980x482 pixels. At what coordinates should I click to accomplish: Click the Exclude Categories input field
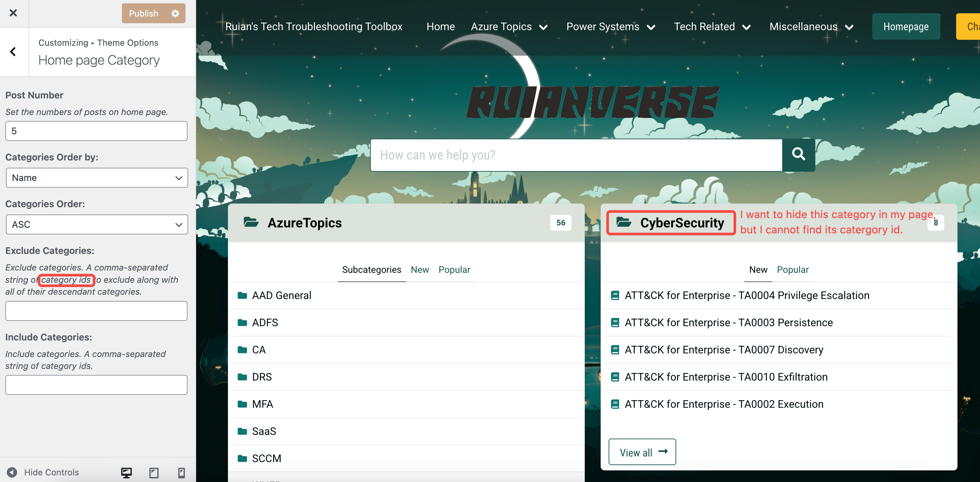pyautogui.click(x=96, y=311)
